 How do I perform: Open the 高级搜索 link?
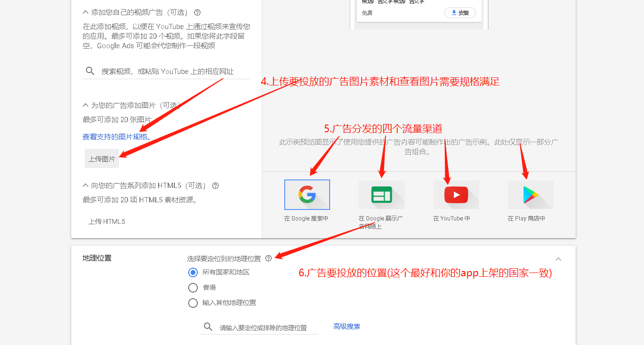click(x=346, y=326)
